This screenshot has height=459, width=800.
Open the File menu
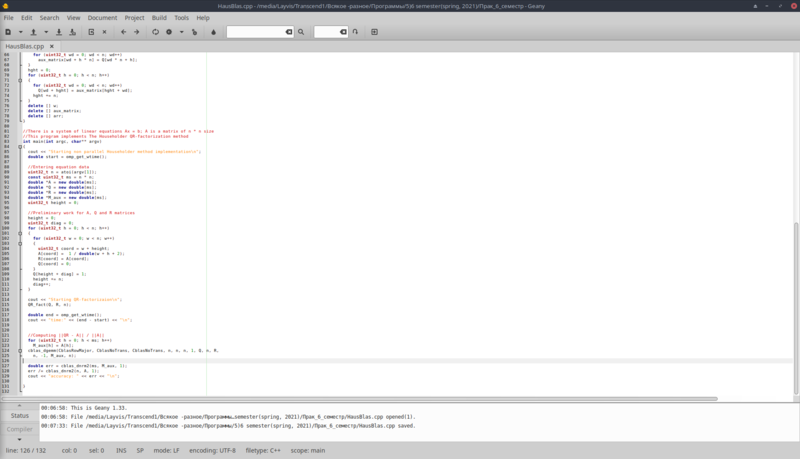[x=9, y=17]
